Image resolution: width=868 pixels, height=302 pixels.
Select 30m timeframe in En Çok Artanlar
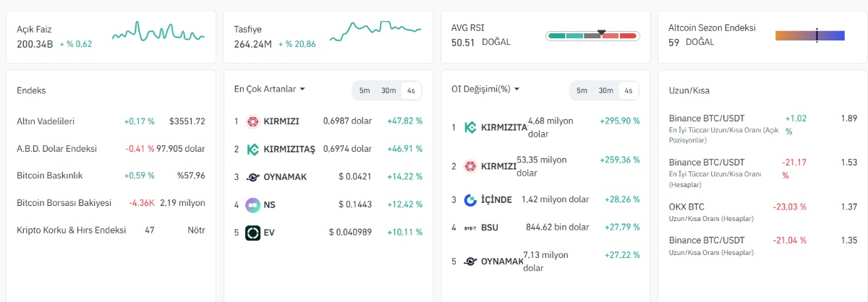click(388, 90)
